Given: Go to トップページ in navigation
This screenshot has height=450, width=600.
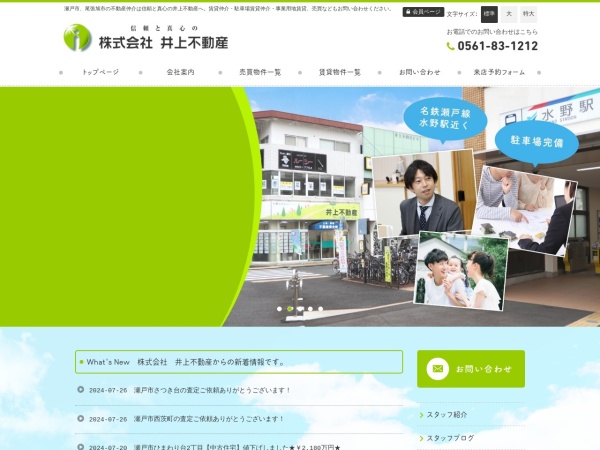Looking at the screenshot, I should 101,72.
